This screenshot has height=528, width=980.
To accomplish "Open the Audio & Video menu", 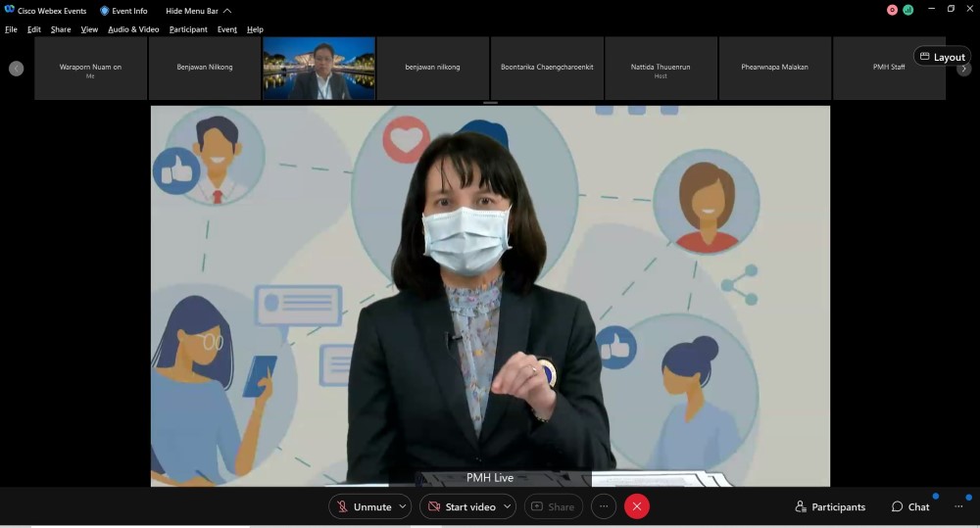I will tap(133, 29).
